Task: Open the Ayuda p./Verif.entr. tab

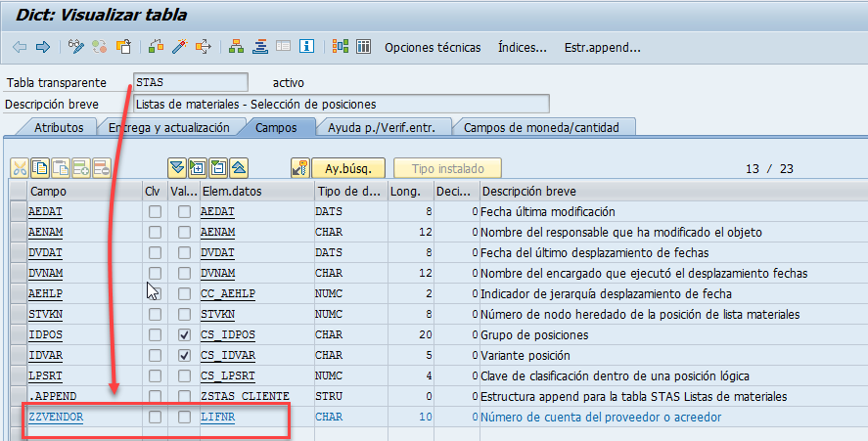Action: pyautogui.click(x=382, y=127)
